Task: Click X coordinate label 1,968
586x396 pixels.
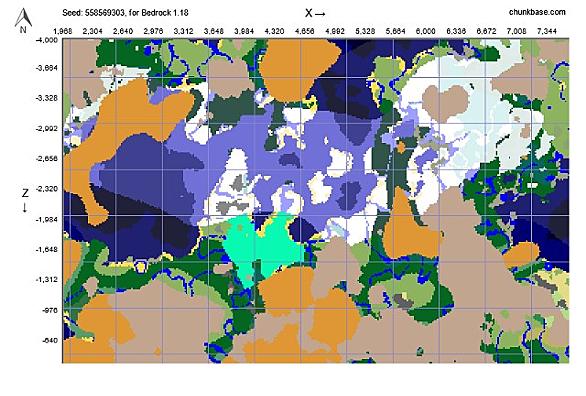Action: pos(63,31)
